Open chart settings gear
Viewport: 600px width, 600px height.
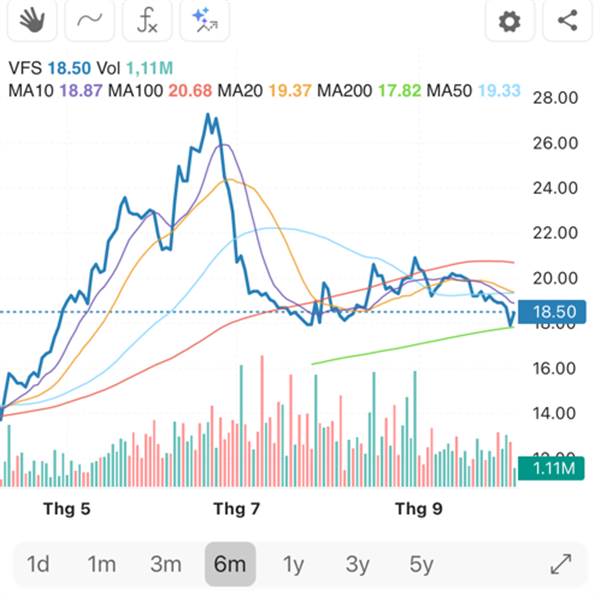pos(510,20)
